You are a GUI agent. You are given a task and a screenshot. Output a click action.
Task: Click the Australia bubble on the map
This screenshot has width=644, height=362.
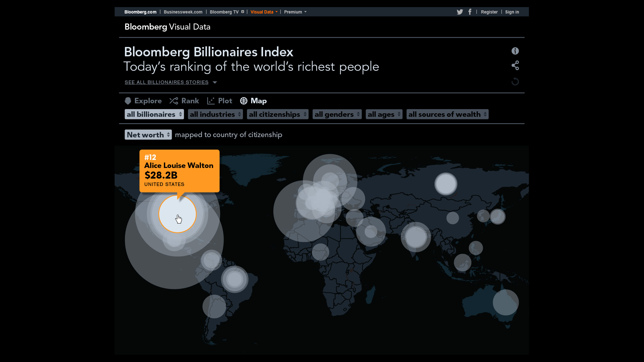[506, 302]
